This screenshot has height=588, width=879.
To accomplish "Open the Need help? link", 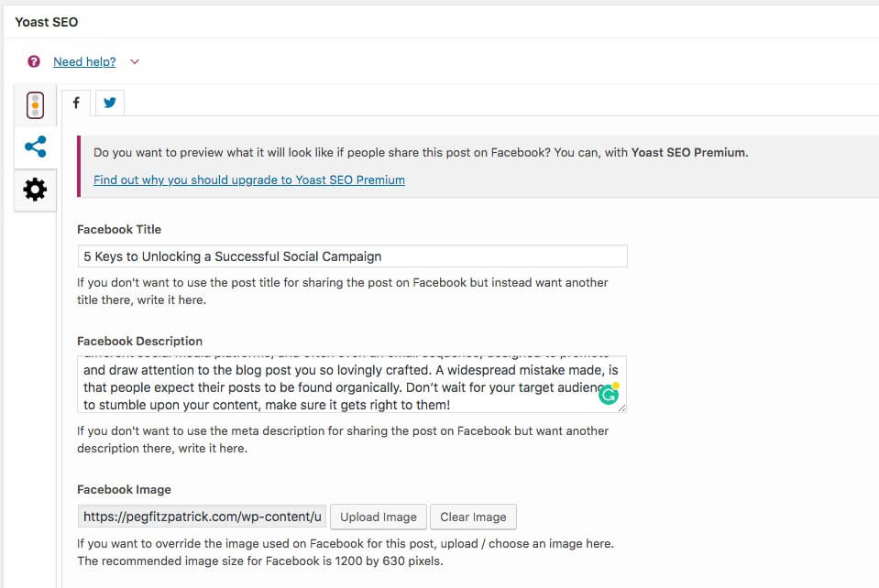I will [x=84, y=61].
